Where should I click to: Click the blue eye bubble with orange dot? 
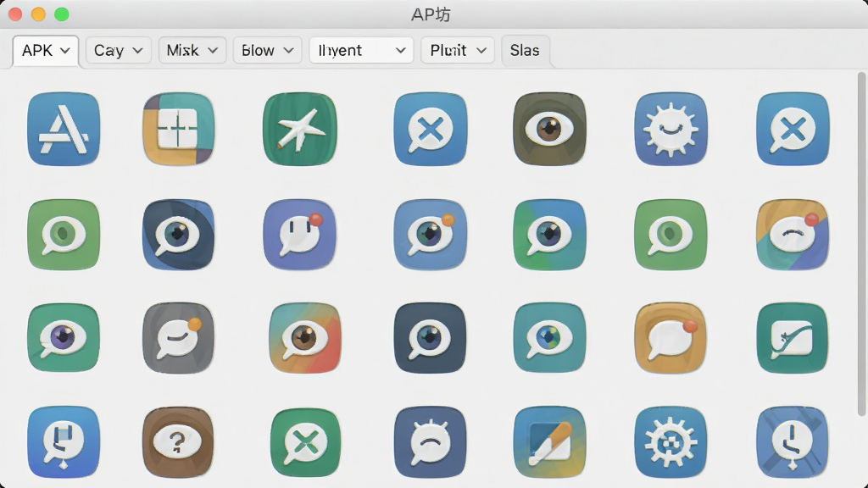point(430,235)
